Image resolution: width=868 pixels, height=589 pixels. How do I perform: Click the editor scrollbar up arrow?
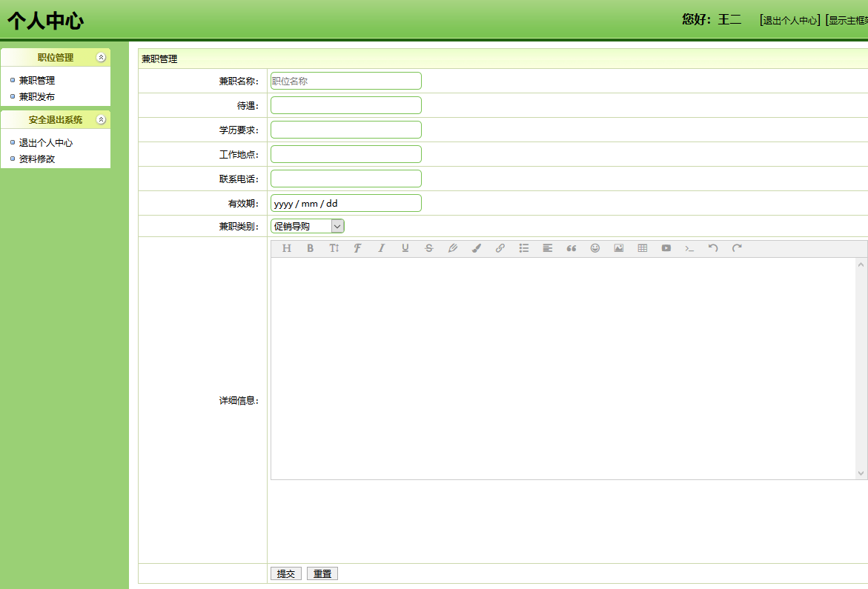[861, 265]
